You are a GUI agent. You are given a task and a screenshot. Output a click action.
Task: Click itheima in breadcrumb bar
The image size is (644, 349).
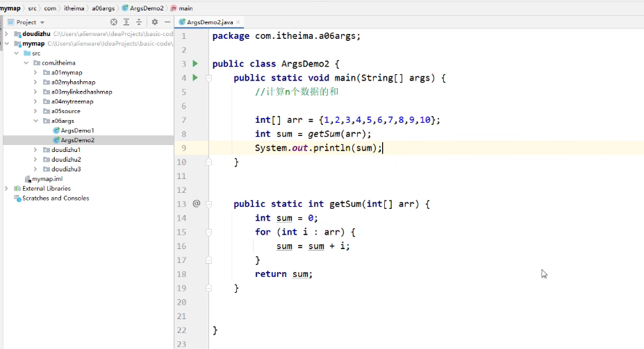pos(74,8)
